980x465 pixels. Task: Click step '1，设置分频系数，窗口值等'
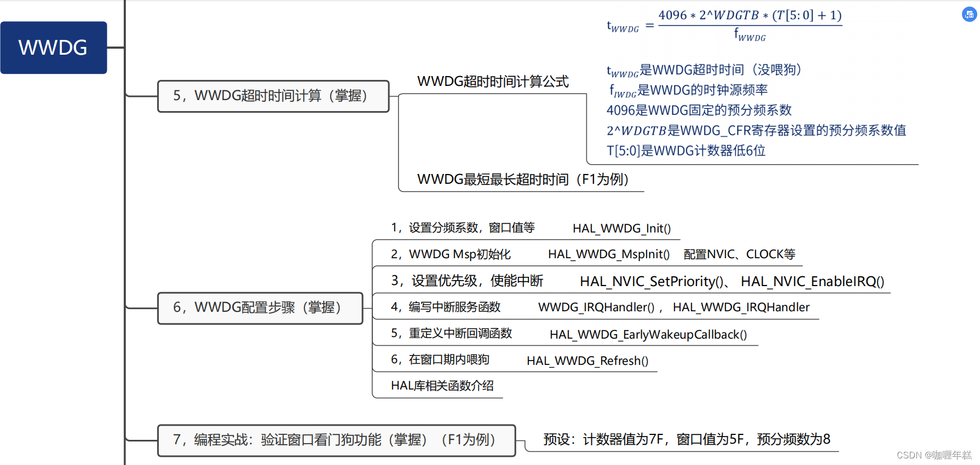click(x=463, y=228)
